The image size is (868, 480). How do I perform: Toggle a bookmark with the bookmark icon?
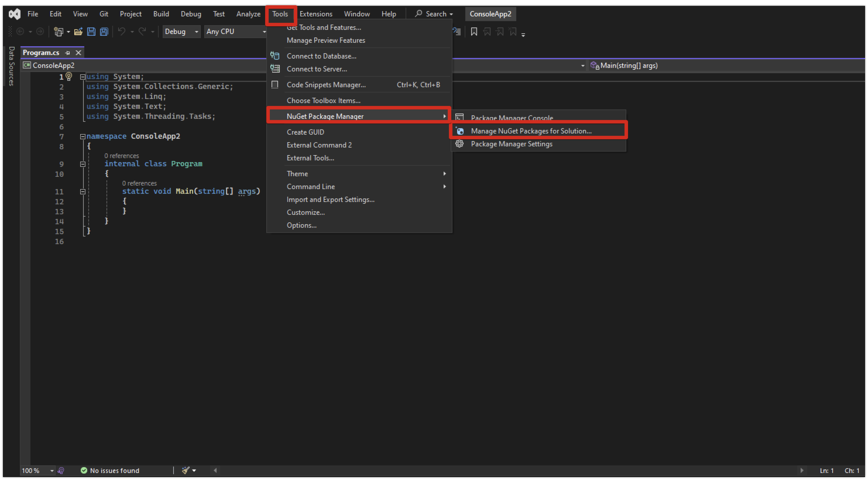click(474, 31)
